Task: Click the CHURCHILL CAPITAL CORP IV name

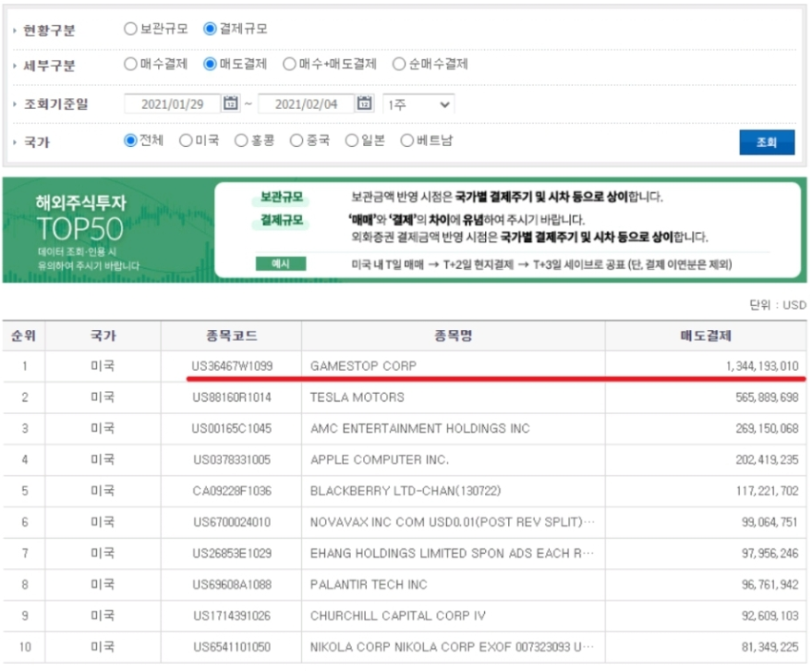Action: pyautogui.click(x=398, y=616)
